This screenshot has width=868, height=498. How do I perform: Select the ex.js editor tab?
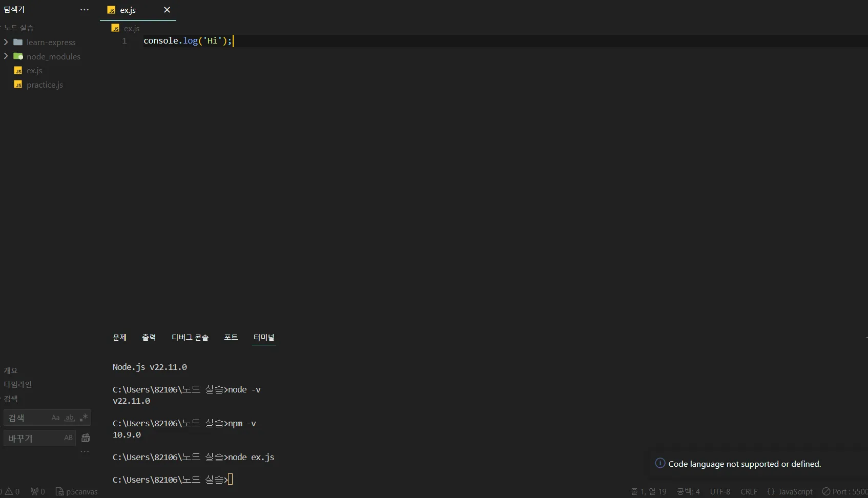pos(138,10)
